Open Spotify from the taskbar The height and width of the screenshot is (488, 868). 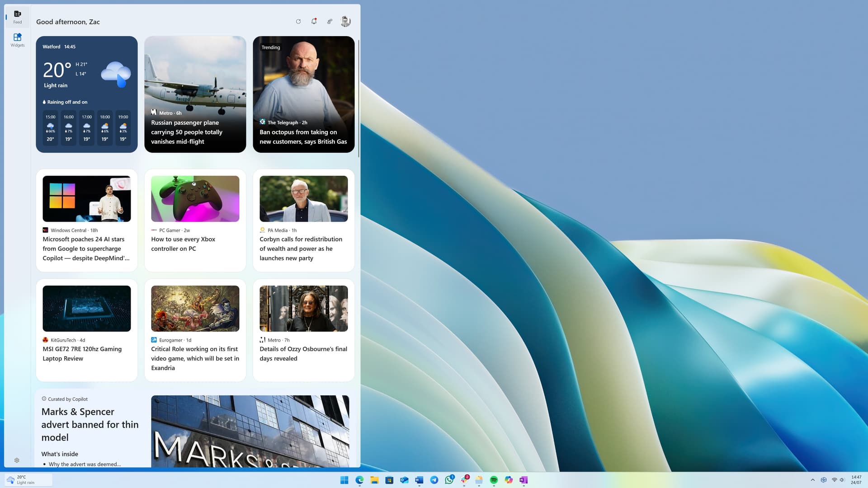click(493, 480)
